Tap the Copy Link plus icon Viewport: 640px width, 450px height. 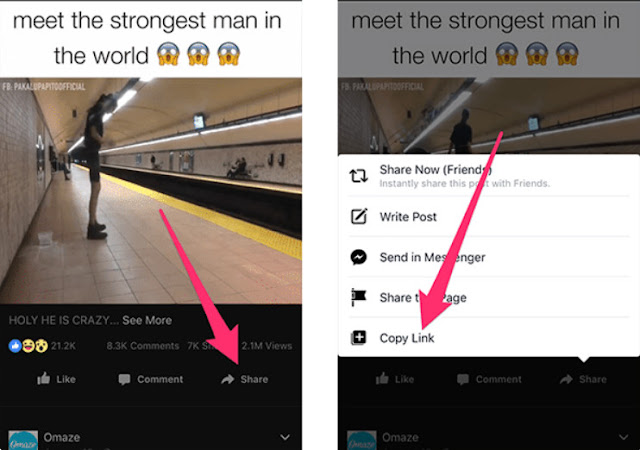tap(358, 338)
